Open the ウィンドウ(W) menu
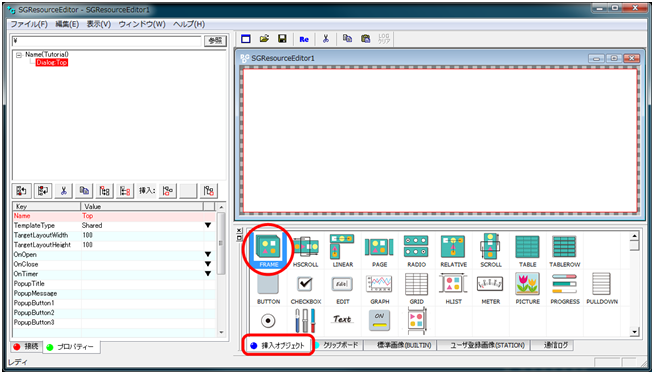 [x=142, y=24]
